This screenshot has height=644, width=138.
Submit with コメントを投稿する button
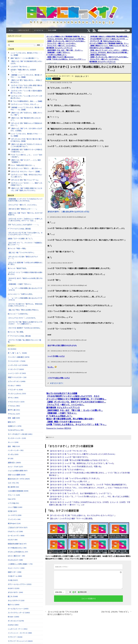tap(88, 598)
